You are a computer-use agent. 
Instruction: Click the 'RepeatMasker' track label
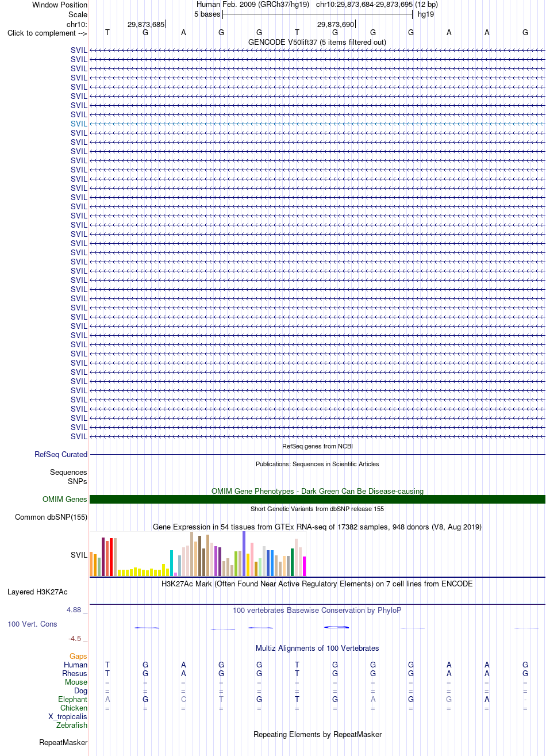click(63, 742)
